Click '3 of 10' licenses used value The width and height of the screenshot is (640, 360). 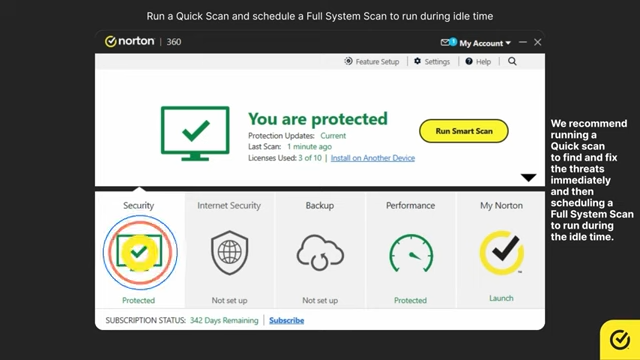tap(310, 158)
